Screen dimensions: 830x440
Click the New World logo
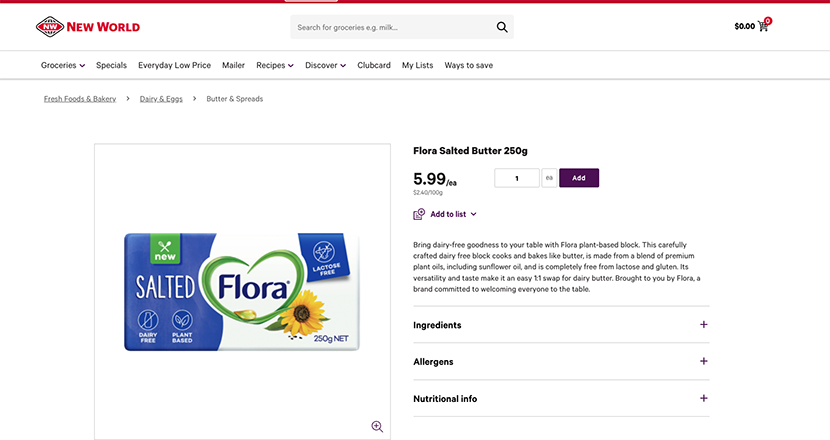point(88,27)
